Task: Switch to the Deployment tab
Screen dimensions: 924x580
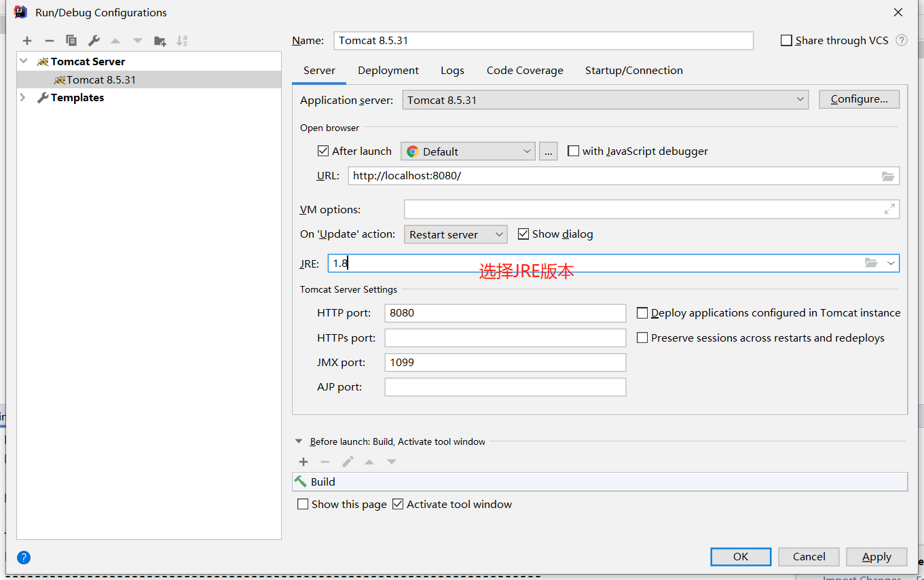Action: click(388, 71)
